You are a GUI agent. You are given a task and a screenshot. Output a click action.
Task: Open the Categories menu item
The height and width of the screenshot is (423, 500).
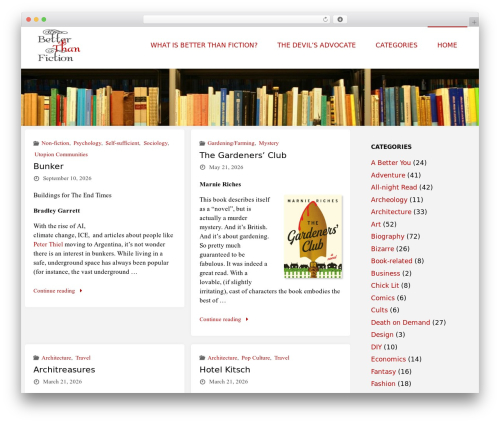[x=396, y=45]
